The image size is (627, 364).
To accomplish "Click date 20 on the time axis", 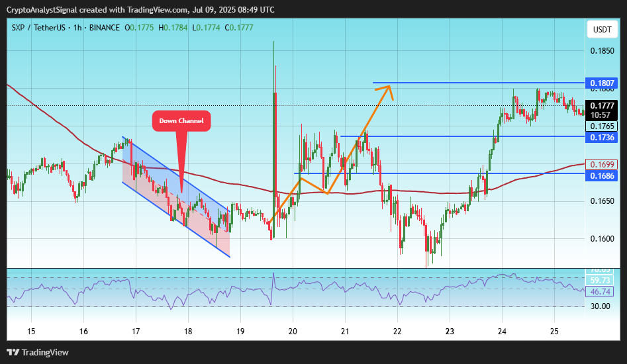I will (x=293, y=331).
